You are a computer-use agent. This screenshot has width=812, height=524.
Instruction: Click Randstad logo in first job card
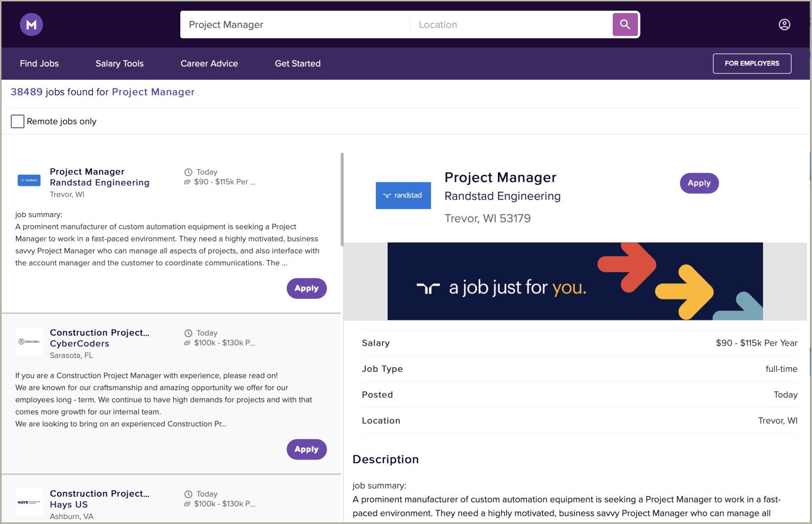click(x=29, y=180)
